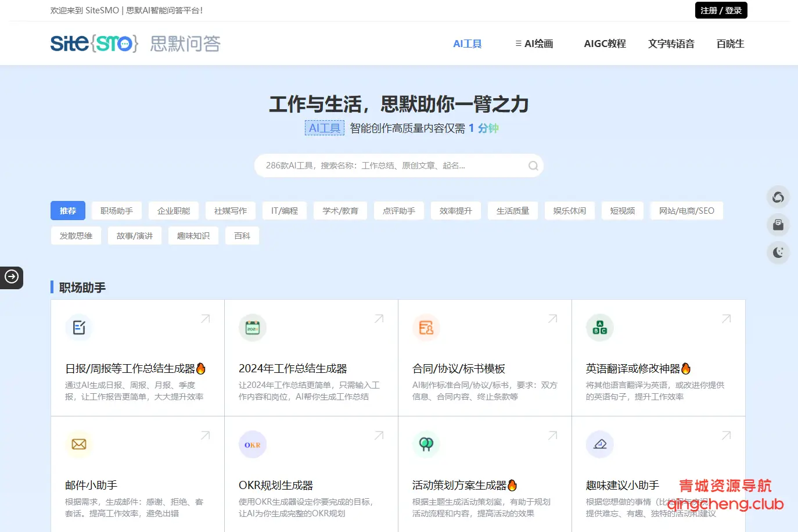Image resolution: width=798 pixels, height=532 pixels.
Task: Click the 趣味建议小助手 pencil icon
Action: pos(599,444)
